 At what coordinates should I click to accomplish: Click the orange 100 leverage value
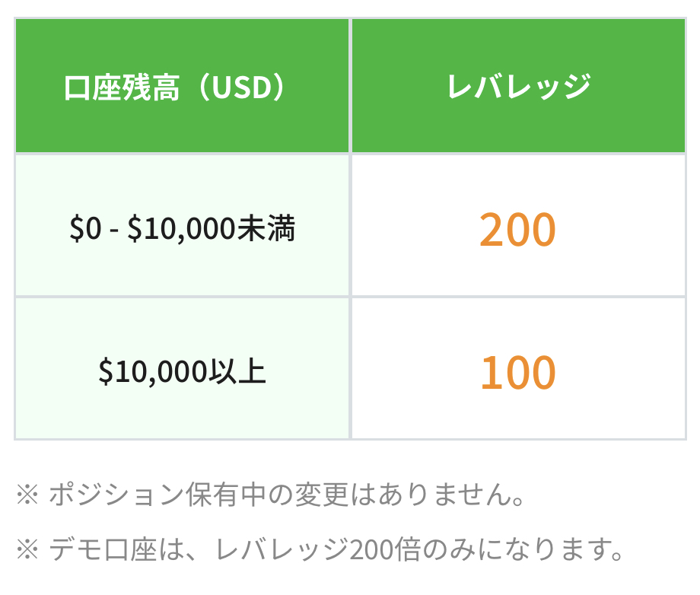coord(518,372)
